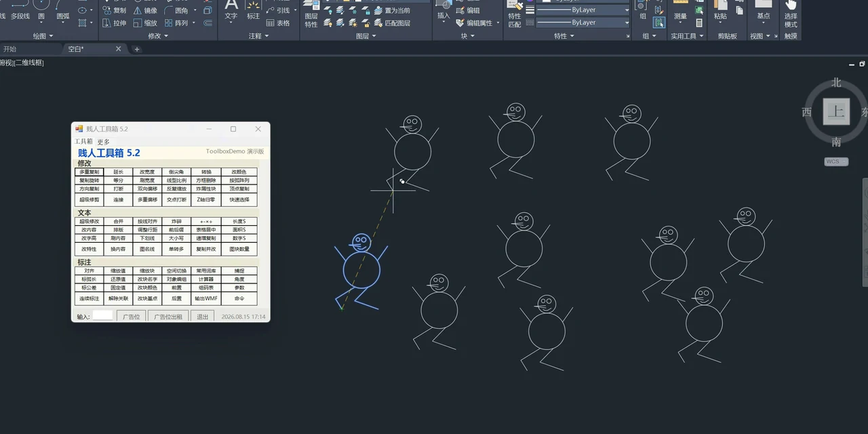Click the 编辑属性 (Edit Attributes) tool

point(473,22)
